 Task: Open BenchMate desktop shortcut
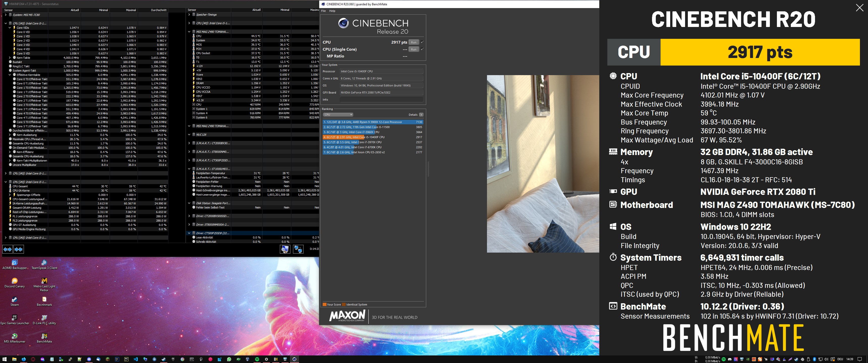click(44, 338)
